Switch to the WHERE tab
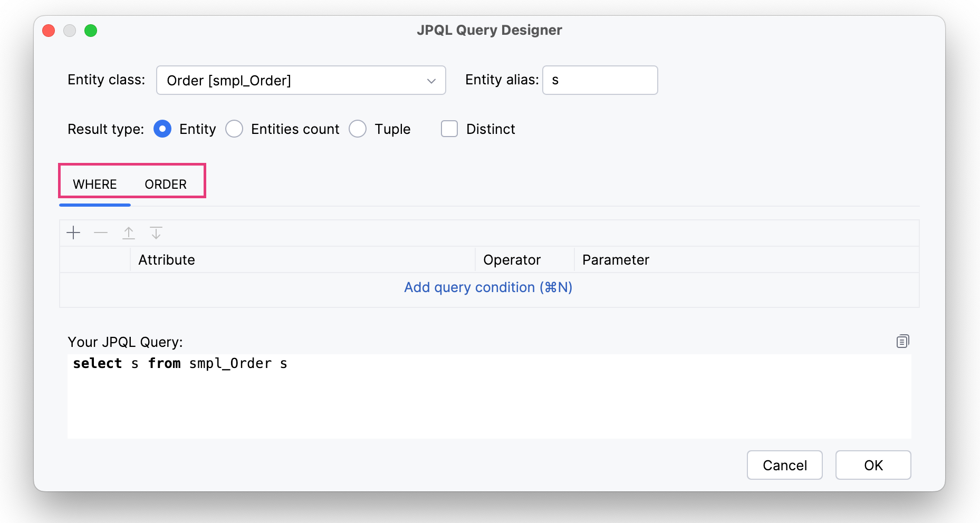This screenshot has width=980, height=523. point(95,185)
